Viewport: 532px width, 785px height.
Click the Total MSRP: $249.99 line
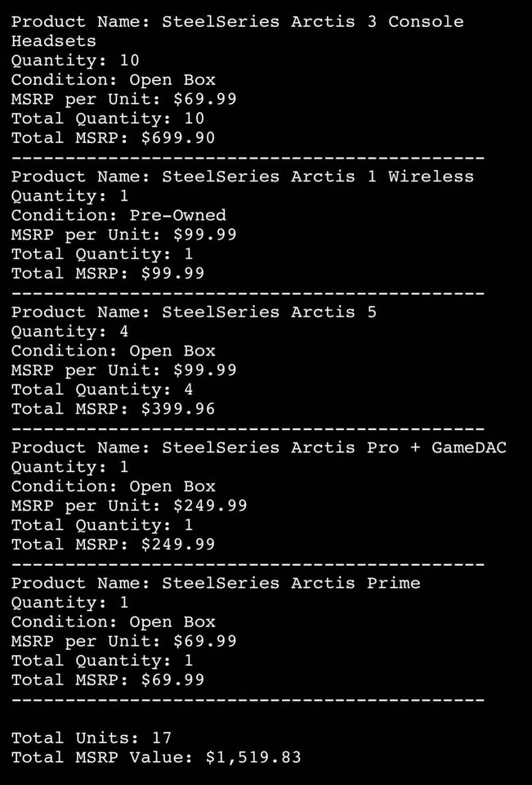tap(113, 545)
